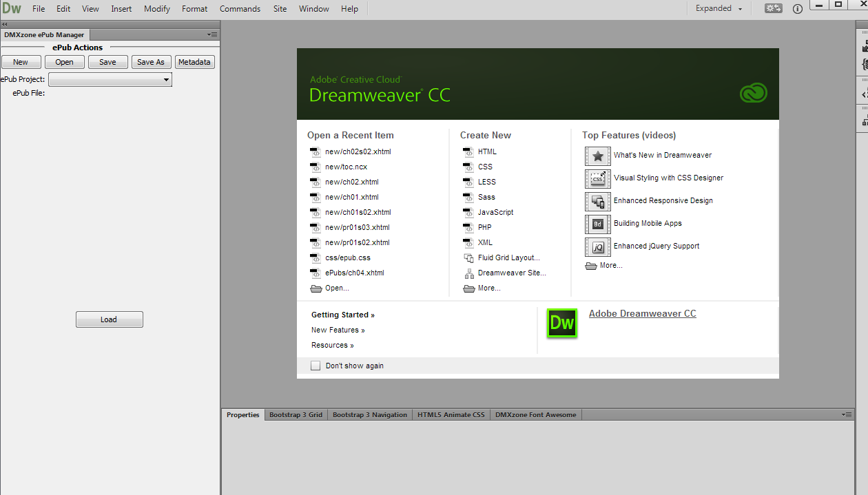Open recent item new/ch02.xhtml
868x495 pixels.
click(352, 182)
